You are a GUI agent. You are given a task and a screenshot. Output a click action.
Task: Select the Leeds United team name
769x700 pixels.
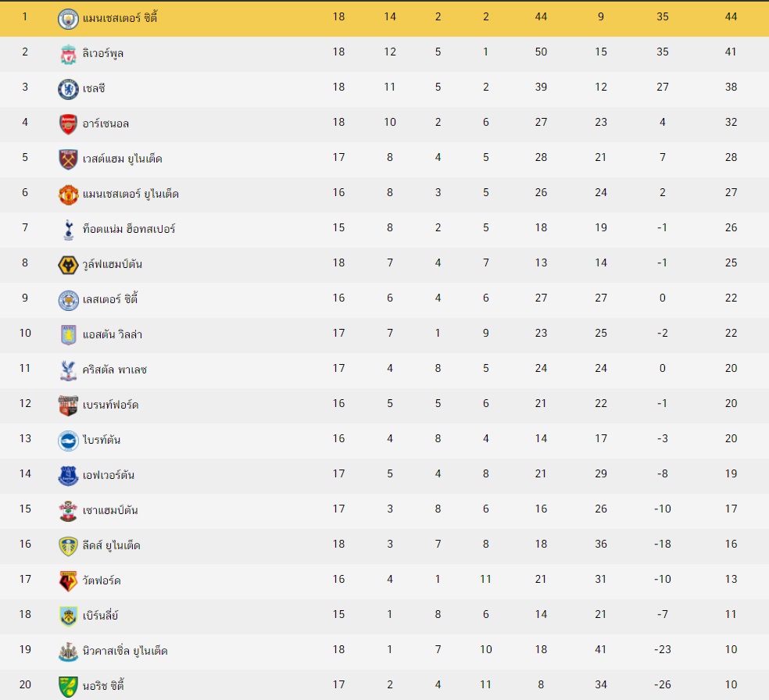[111, 545]
